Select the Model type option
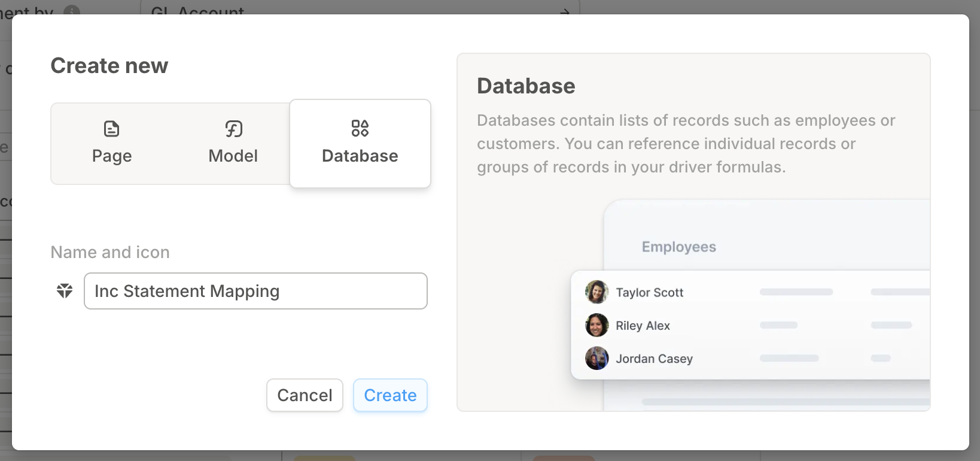 pyautogui.click(x=233, y=144)
